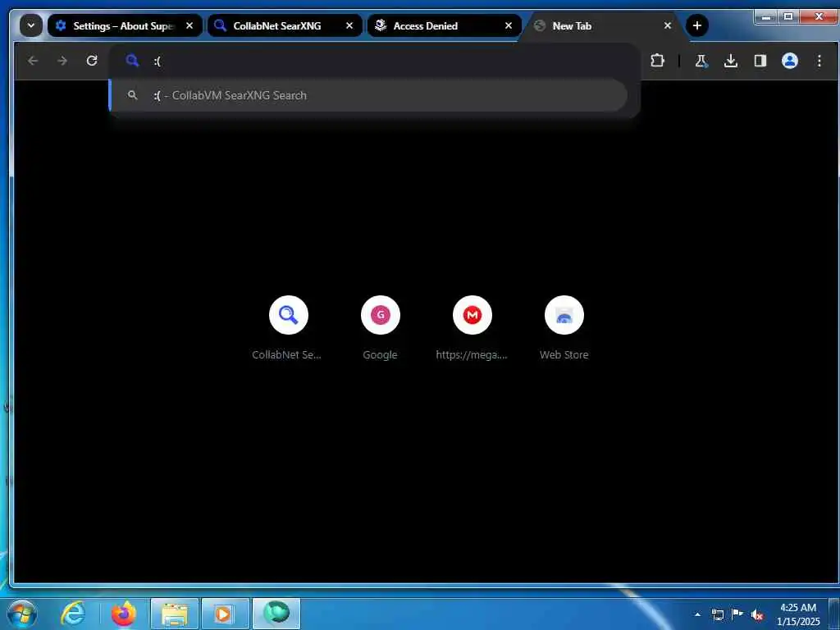The width and height of the screenshot is (840, 630).
Task: Maximize the browser window
Action: pos(788,16)
